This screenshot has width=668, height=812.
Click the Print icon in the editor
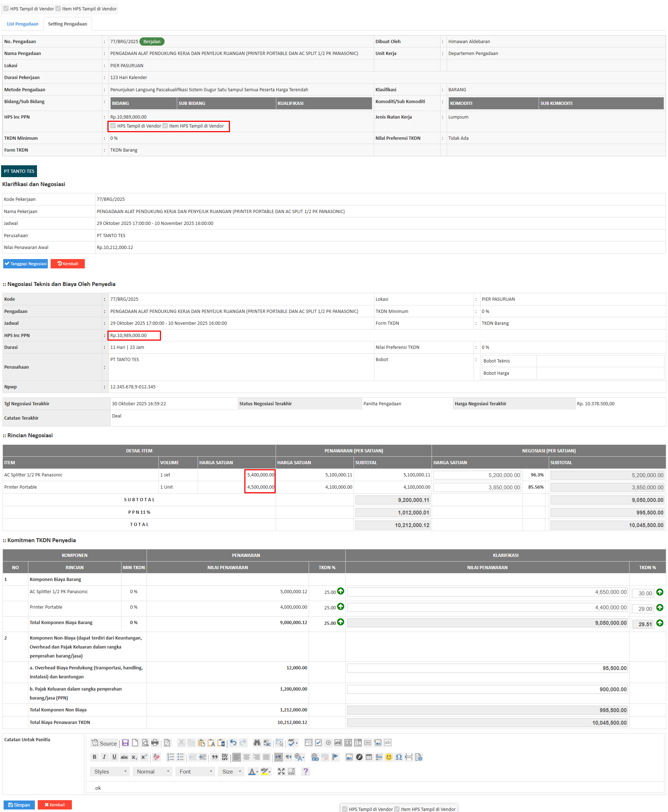pyautogui.click(x=155, y=743)
